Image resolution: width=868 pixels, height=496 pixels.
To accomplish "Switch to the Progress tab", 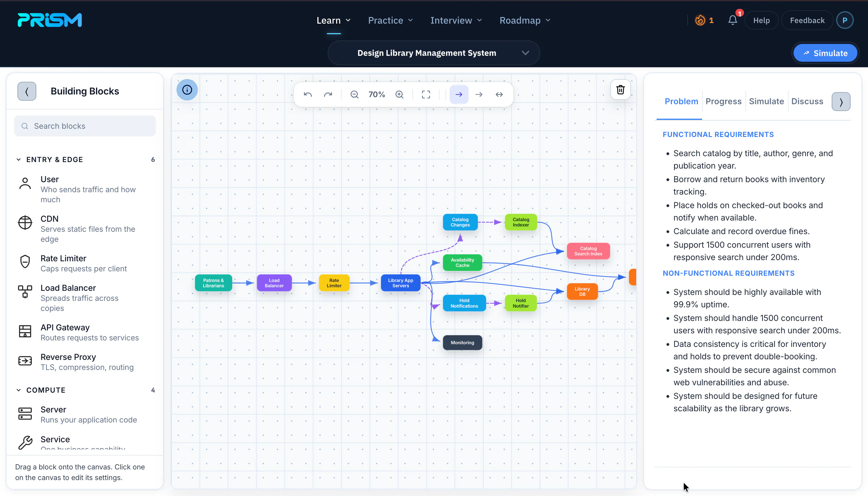I will coord(723,102).
